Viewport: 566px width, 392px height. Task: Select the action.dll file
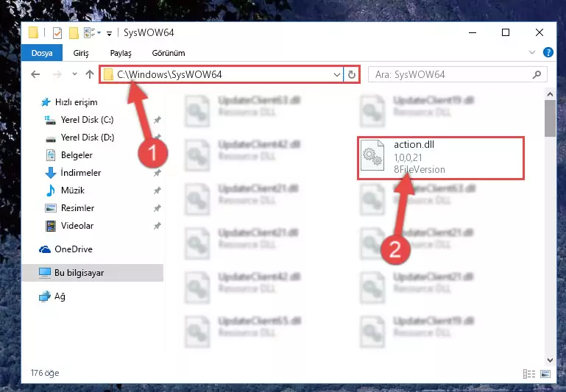pyautogui.click(x=441, y=158)
